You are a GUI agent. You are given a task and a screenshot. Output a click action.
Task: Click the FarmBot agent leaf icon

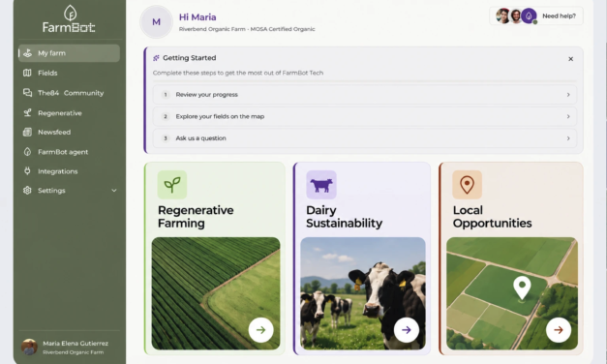[x=27, y=152]
